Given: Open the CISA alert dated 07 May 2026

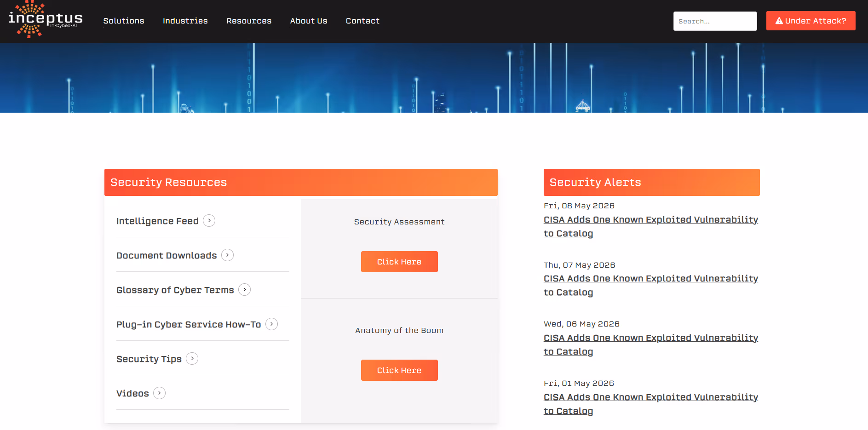Looking at the screenshot, I should pos(651,286).
